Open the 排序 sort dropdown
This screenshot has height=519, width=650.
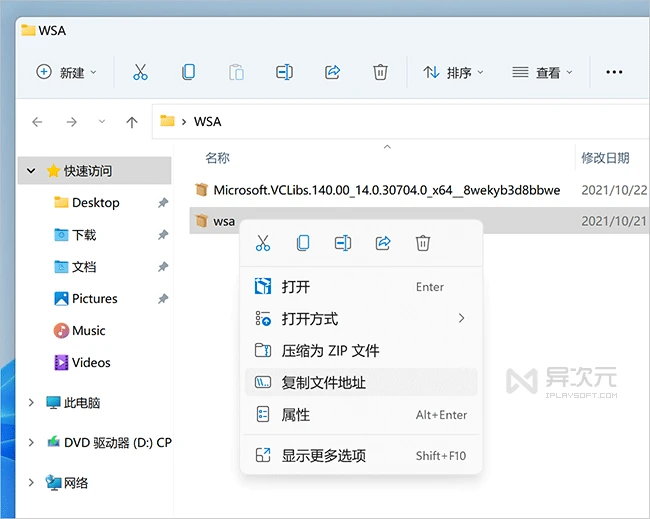tap(453, 72)
